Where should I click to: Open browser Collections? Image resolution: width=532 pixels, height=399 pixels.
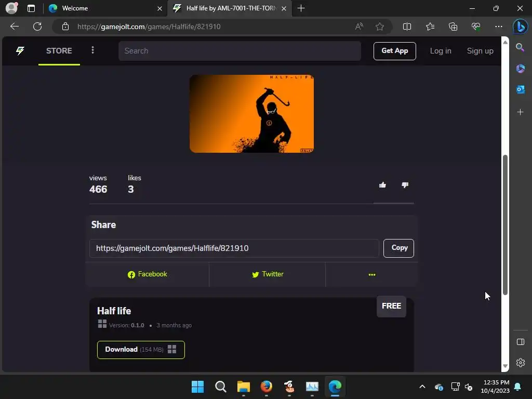point(453,26)
